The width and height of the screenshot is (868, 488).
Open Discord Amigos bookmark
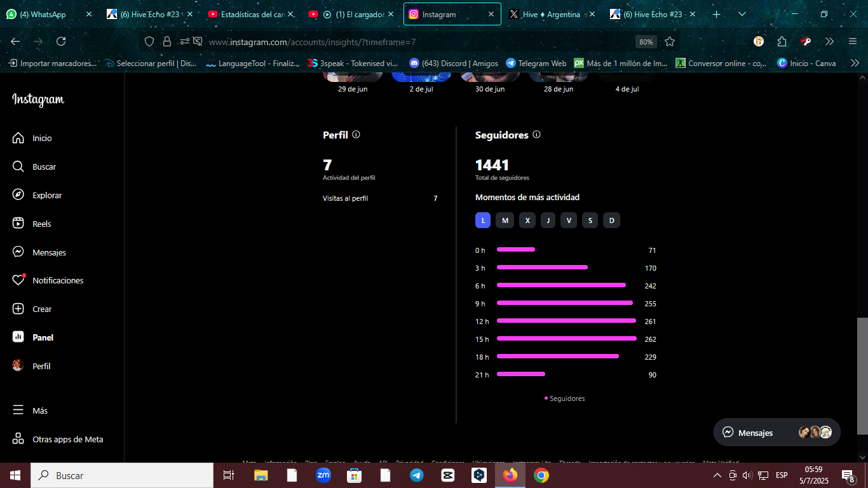click(x=454, y=63)
